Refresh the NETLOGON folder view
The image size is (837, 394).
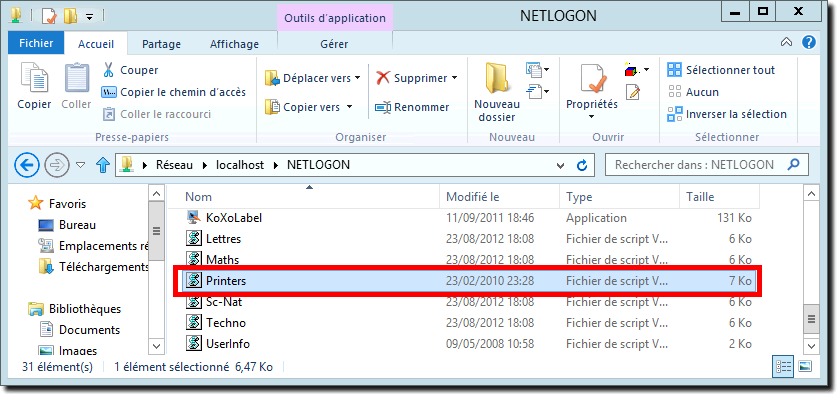pos(583,165)
